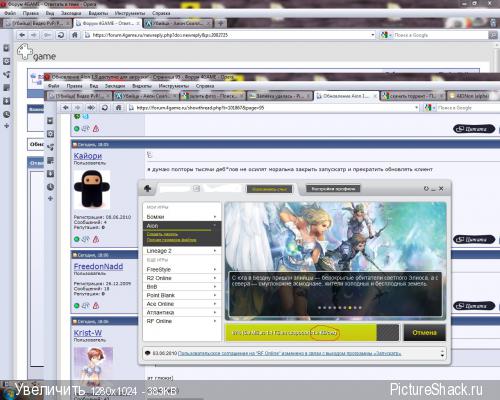Open the Инструменты menu in the inner Opera window
500x400 pixels.
(174, 86)
